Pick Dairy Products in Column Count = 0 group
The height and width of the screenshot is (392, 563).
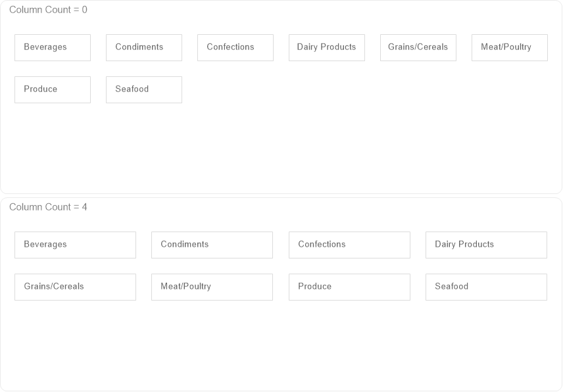[x=327, y=47]
